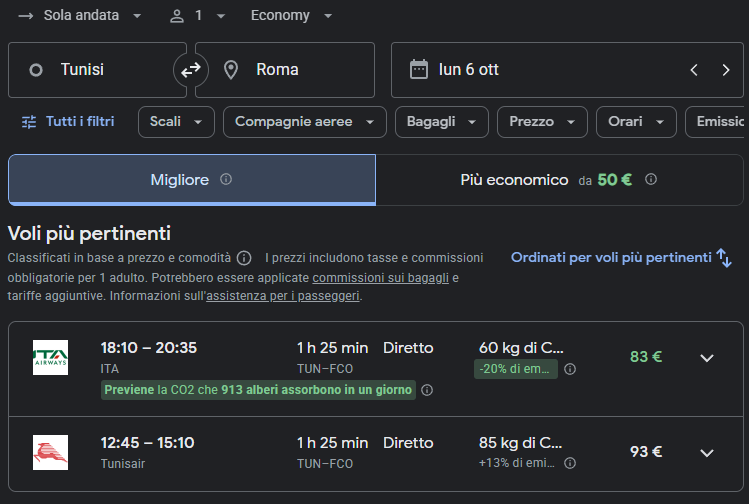Go to next departure date
This screenshot has width=749, height=504.
tap(726, 70)
